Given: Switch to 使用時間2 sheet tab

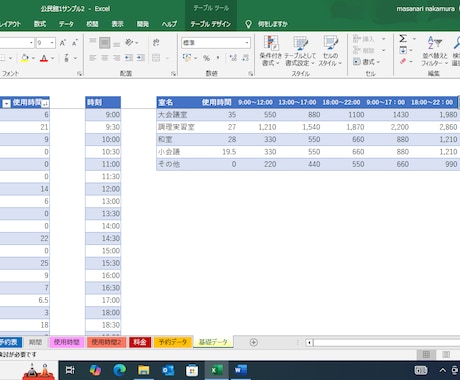Looking at the screenshot, I should coord(106,342).
